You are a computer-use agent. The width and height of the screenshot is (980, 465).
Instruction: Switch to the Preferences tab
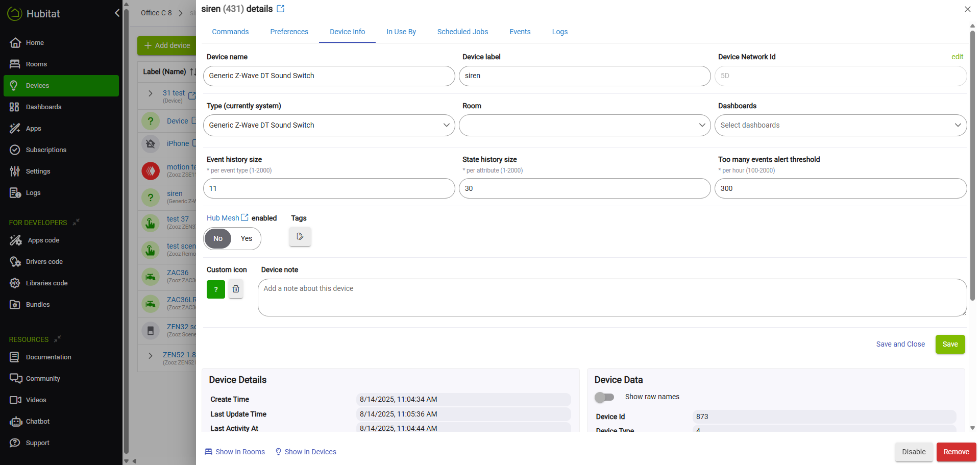289,32
